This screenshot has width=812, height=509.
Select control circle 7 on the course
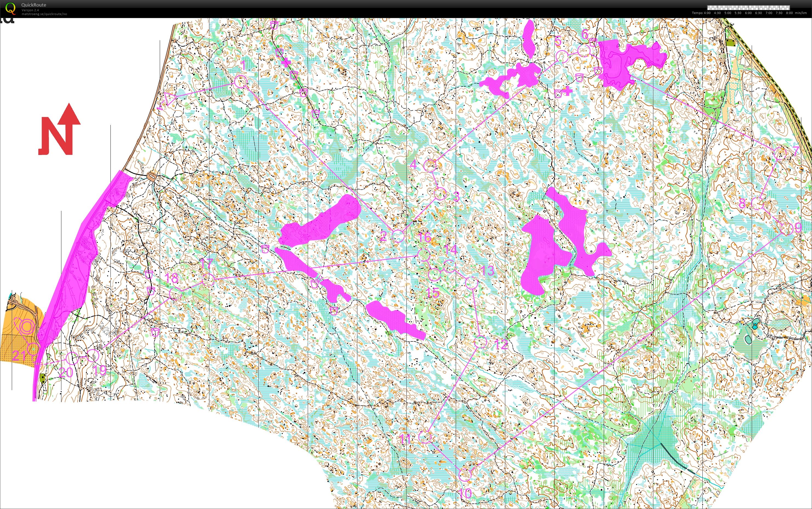click(780, 154)
